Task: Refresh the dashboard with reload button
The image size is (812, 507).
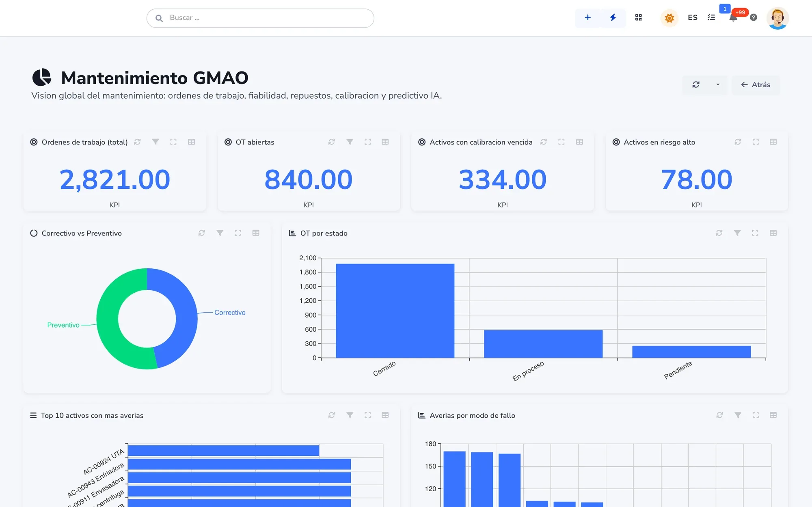Action: point(696,84)
